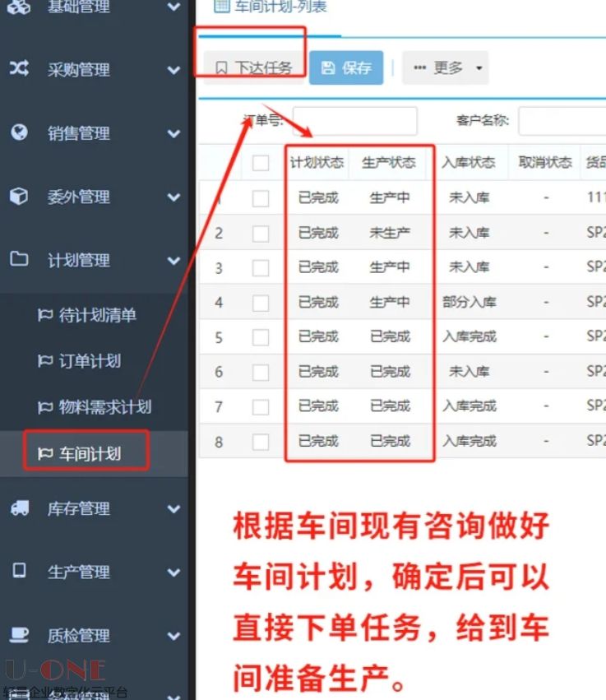This screenshot has width=606, height=700.
Task: Click the 生产中 cell in row 3
Action: click(390, 267)
